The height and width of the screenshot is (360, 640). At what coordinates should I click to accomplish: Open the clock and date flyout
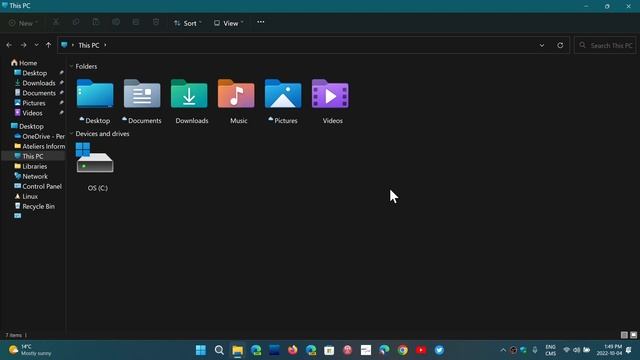tap(609, 350)
